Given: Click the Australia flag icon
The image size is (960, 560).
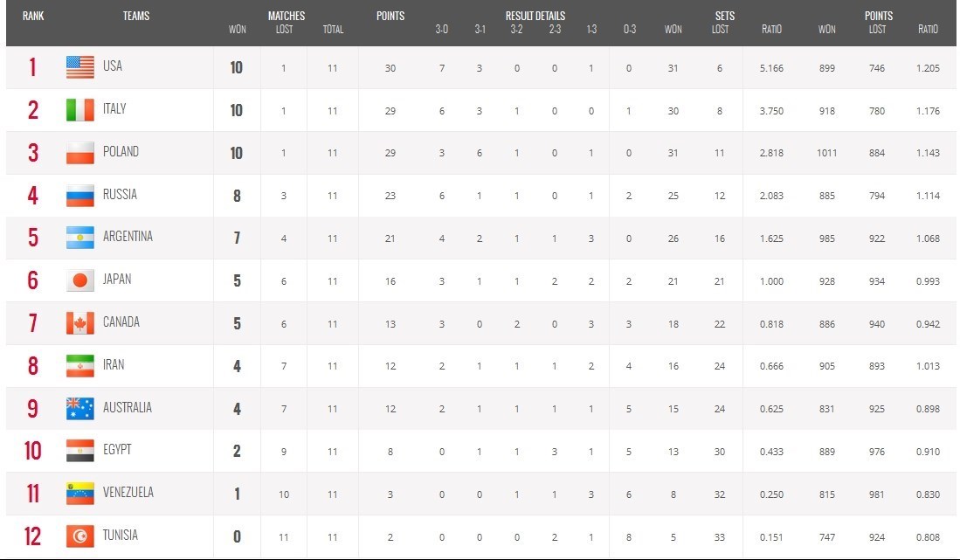Looking at the screenshot, I should [x=79, y=408].
